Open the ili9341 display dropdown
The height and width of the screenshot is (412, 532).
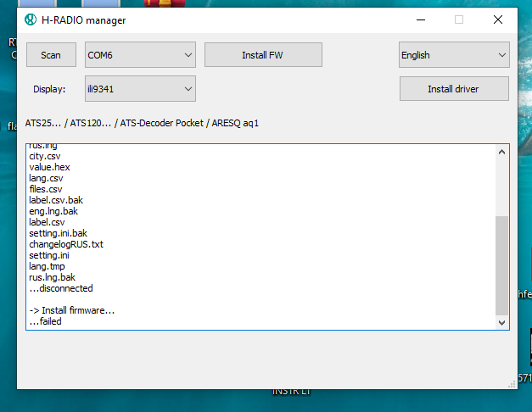[140, 88]
